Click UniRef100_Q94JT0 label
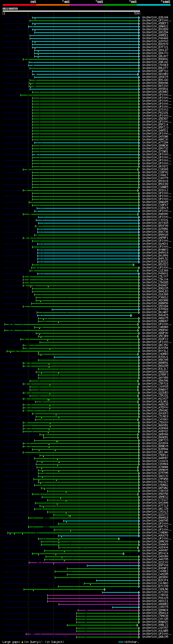This screenshot has width=173, height=644. pos(155,53)
